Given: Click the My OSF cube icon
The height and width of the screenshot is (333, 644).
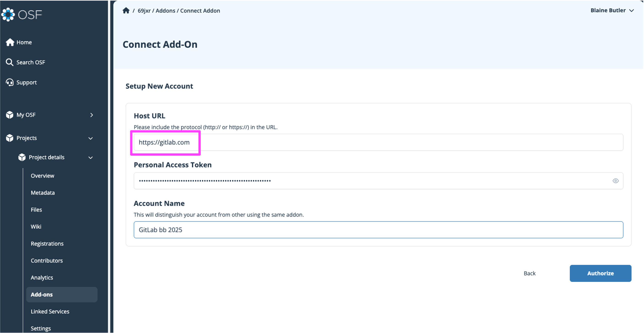Looking at the screenshot, I should click(9, 115).
